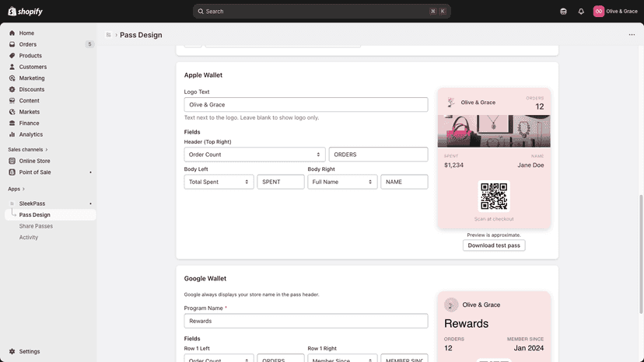Image resolution: width=644 pixels, height=362 pixels.
Task: Expand the Sales channels section
Action: point(28,149)
